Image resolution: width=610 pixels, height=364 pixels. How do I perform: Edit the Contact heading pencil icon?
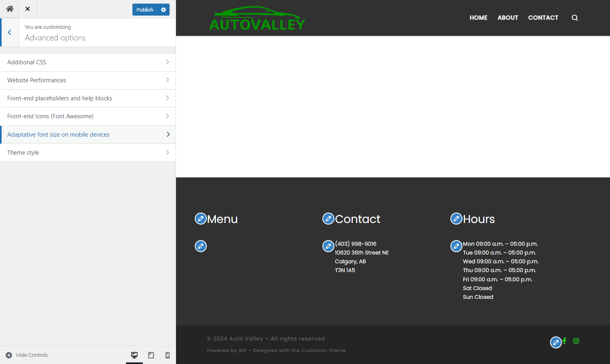point(328,219)
